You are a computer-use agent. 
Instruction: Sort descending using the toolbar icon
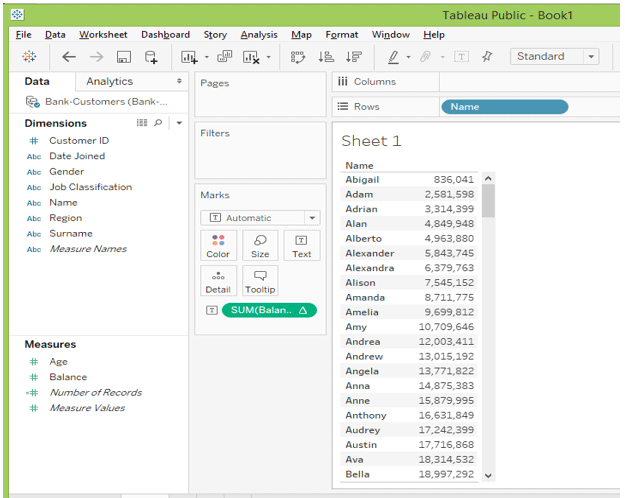[x=353, y=57]
